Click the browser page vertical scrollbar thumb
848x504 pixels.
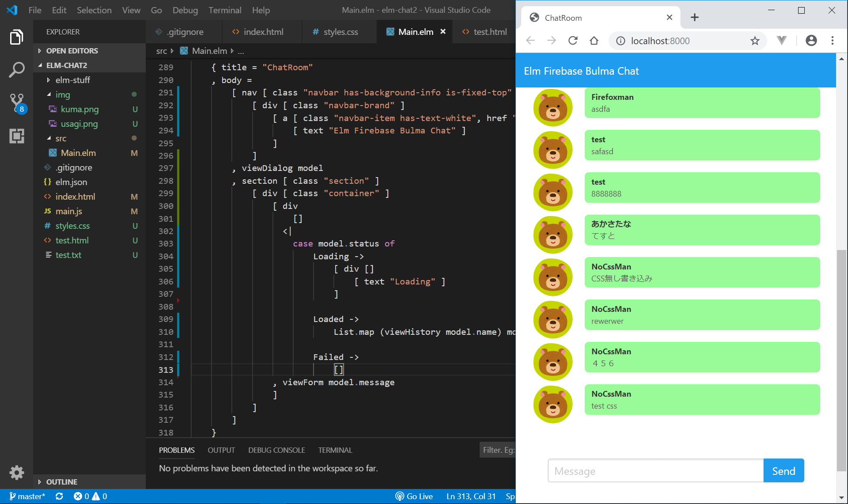pos(841,360)
